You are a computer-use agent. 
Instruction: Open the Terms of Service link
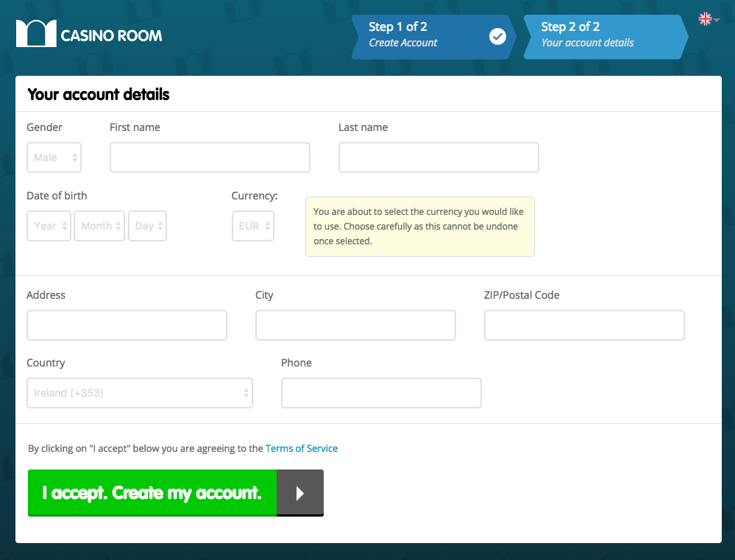302,448
